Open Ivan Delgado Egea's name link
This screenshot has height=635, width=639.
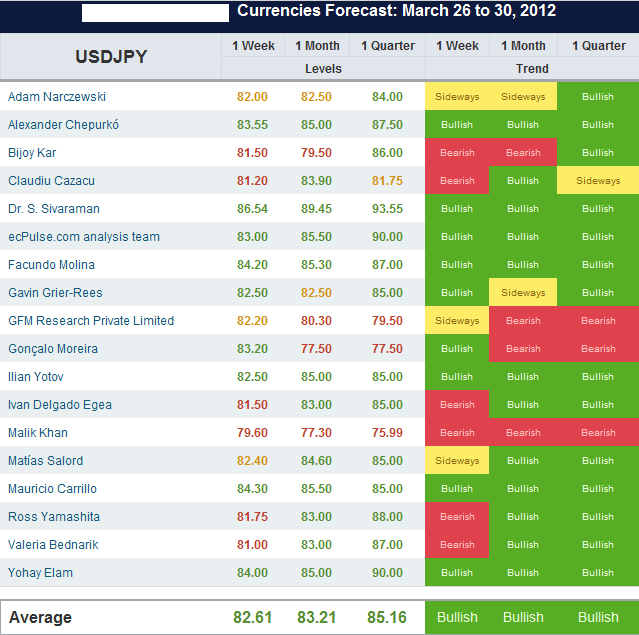coord(60,405)
